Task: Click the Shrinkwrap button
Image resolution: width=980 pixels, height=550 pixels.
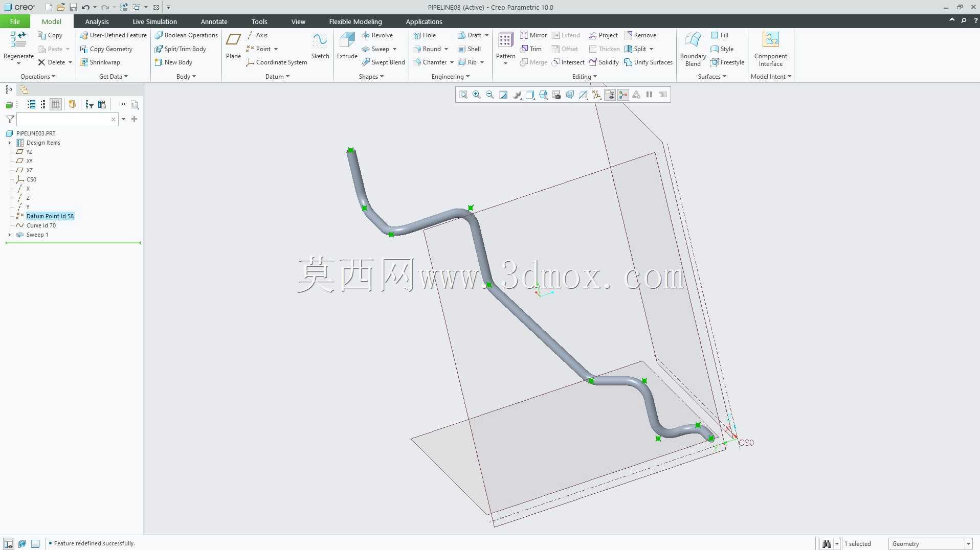Action: tap(100, 62)
